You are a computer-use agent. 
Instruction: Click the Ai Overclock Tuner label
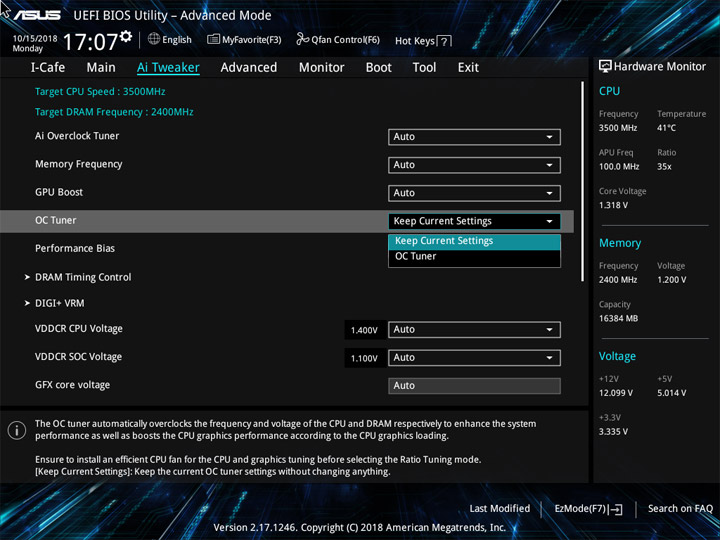[x=77, y=136]
